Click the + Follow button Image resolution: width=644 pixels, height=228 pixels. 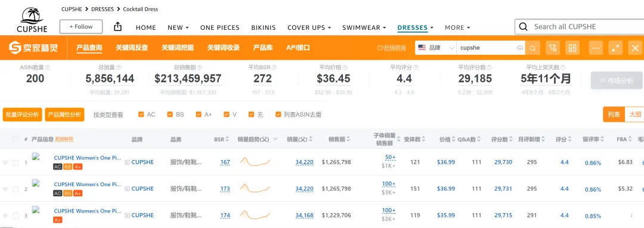(x=81, y=27)
